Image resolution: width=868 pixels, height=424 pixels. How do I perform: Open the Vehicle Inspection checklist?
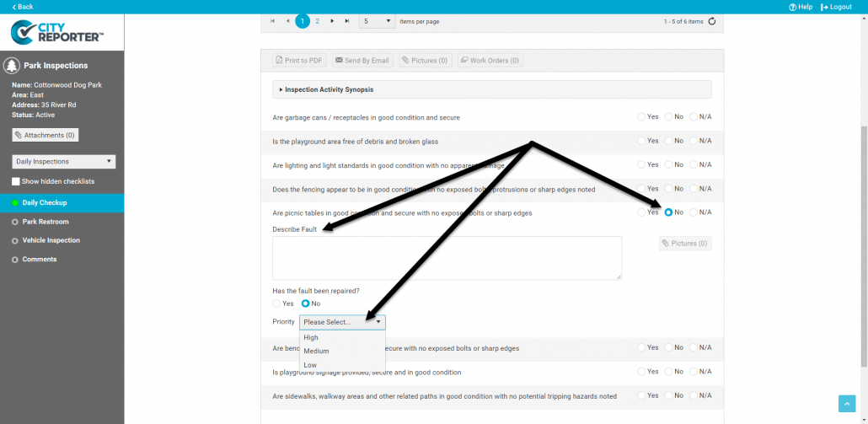coord(51,240)
